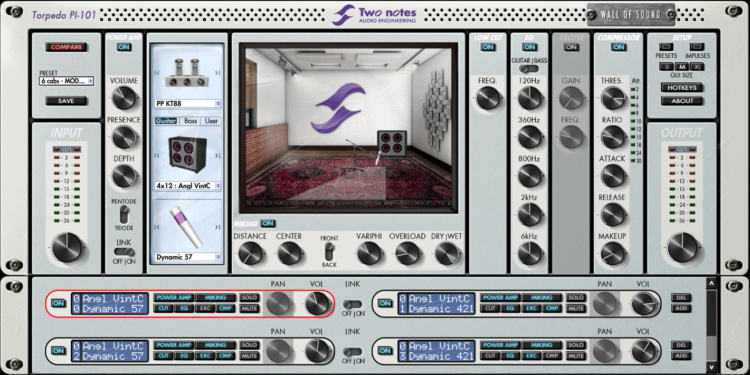Click the Presets folder icon in Setup
The image size is (750, 375).
(666, 47)
